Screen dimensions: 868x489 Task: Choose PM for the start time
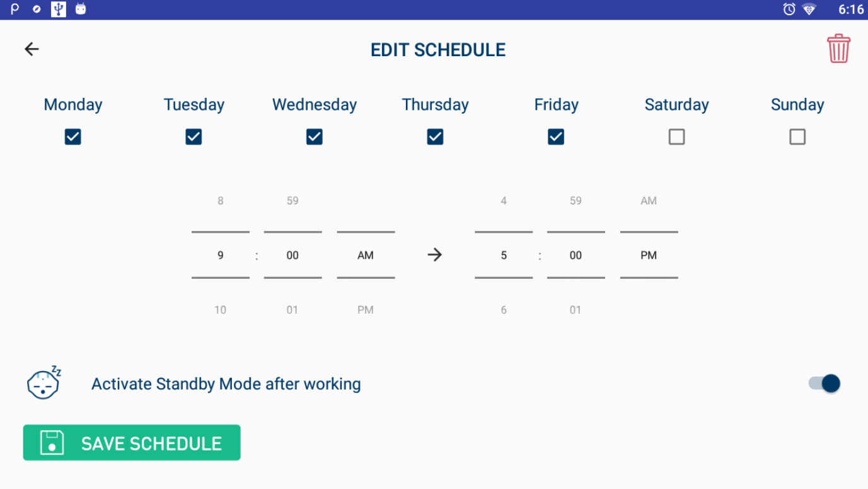366,310
